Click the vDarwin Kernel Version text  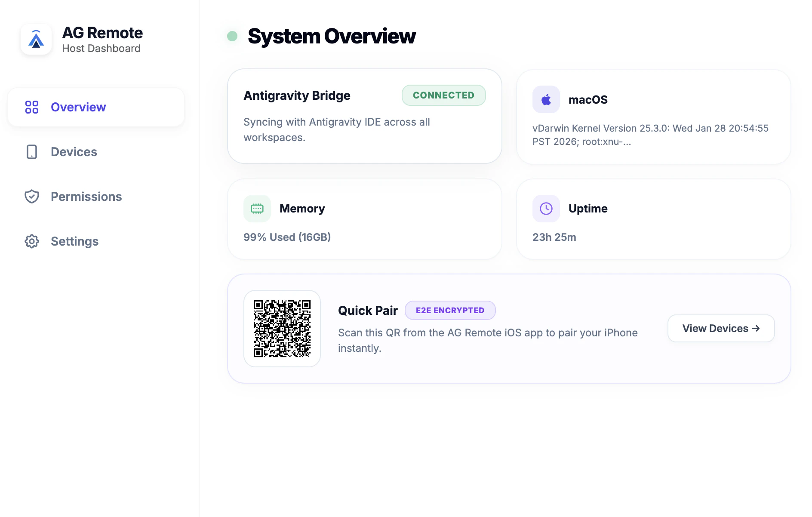(650, 135)
